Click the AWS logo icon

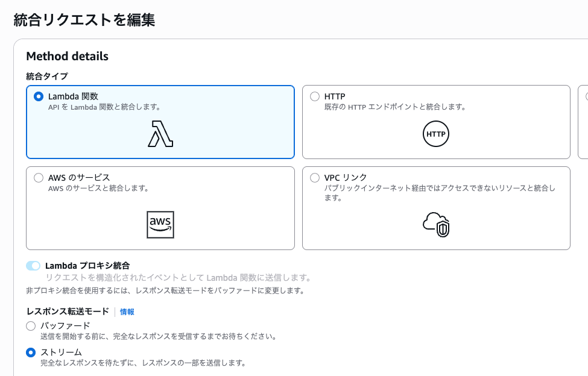click(160, 225)
